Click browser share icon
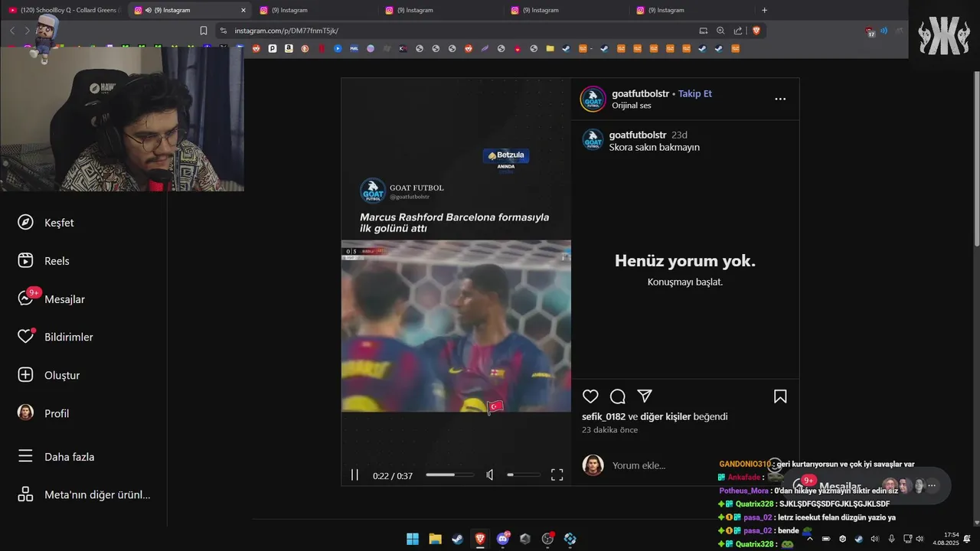This screenshot has width=980, height=551. point(738,31)
